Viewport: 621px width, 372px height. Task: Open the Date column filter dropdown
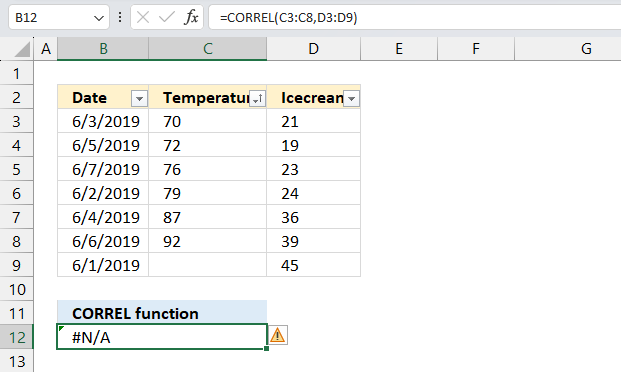(x=139, y=98)
